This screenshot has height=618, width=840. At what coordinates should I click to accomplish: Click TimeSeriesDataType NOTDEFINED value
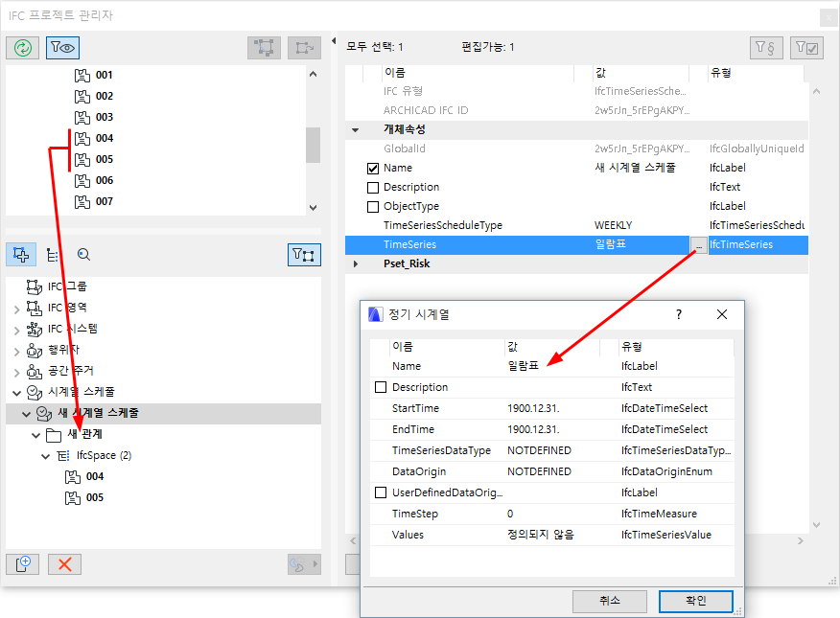(x=539, y=450)
